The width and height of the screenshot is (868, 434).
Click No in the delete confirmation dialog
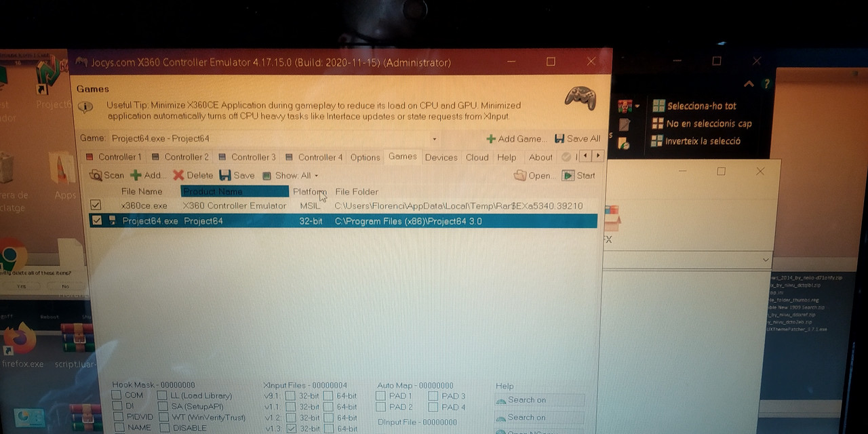point(65,286)
